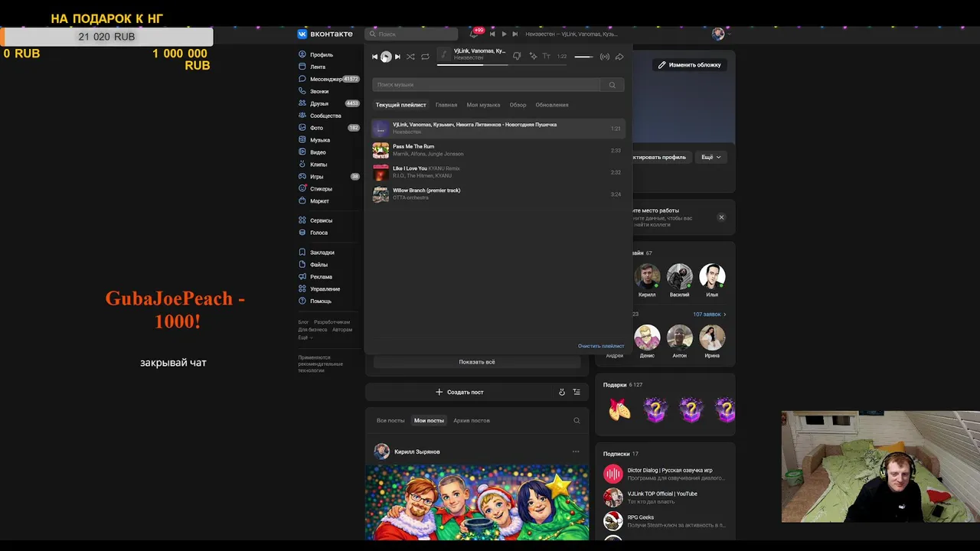
Task: Switch to the Обновления tab
Action: coord(552,105)
